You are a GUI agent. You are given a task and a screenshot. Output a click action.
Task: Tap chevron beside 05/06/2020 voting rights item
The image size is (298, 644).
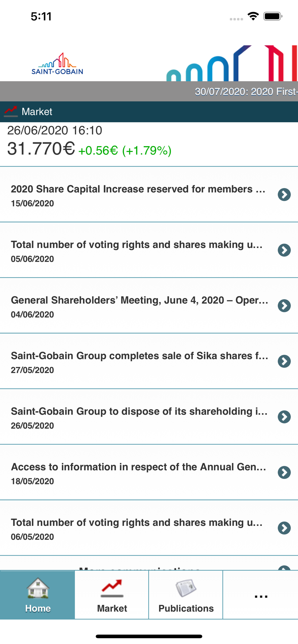(x=284, y=250)
